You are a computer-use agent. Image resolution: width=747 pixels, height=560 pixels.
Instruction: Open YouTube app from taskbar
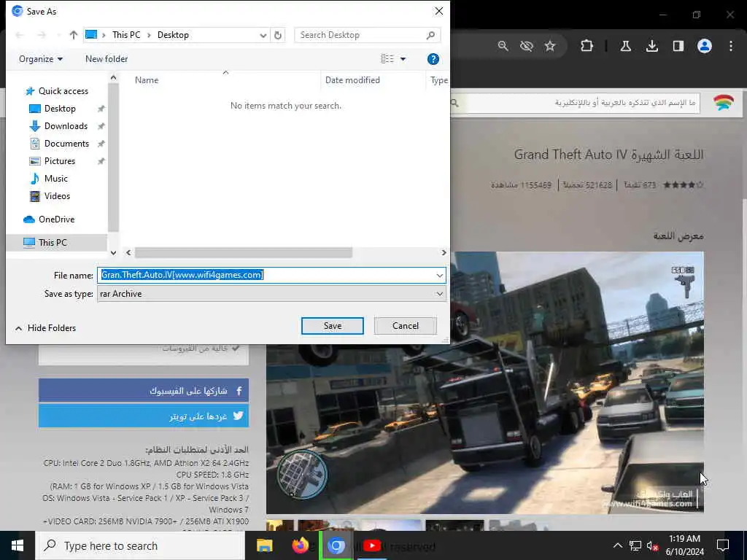click(372, 545)
